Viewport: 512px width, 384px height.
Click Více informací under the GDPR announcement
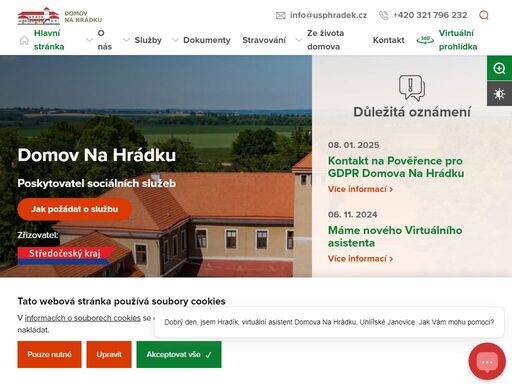tap(360, 189)
